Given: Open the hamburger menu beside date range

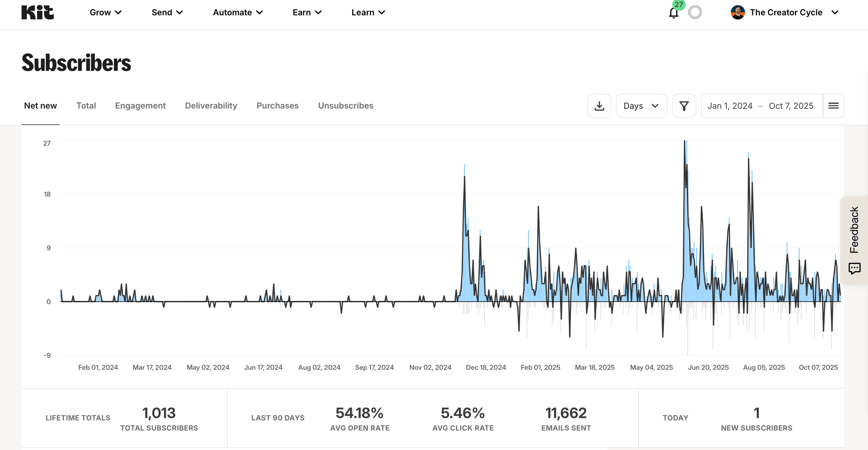Looking at the screenshot, I should point(833,106).
